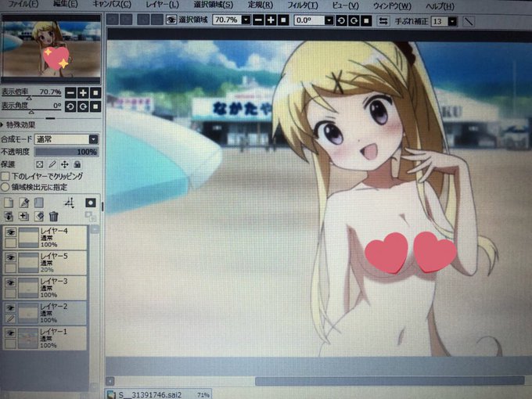Select the レイヤー1 layer row

coord(45,338)
